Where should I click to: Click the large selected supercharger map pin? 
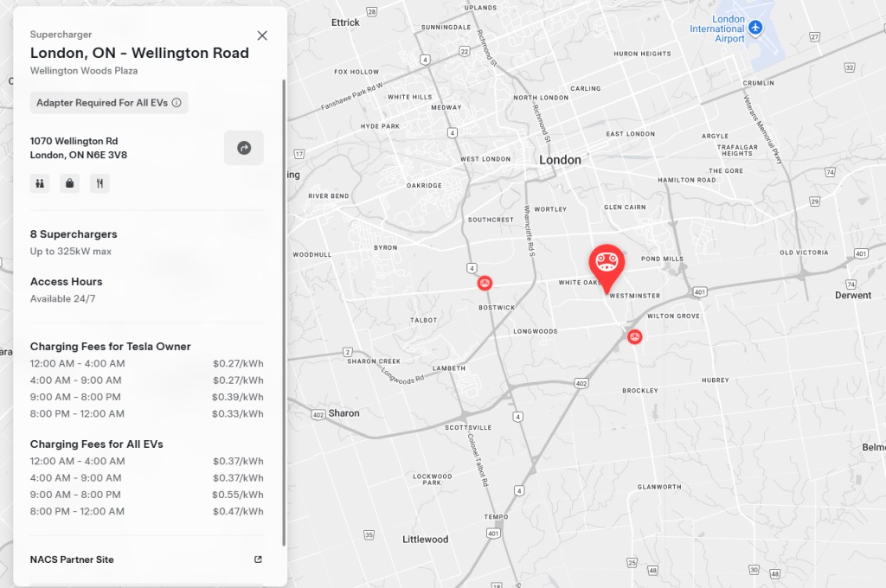pos(606,263)
